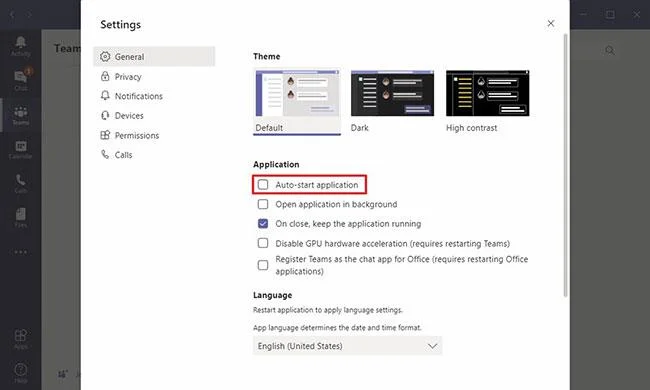
Task: Maximize the Teams window
Action: pos(610,15)
